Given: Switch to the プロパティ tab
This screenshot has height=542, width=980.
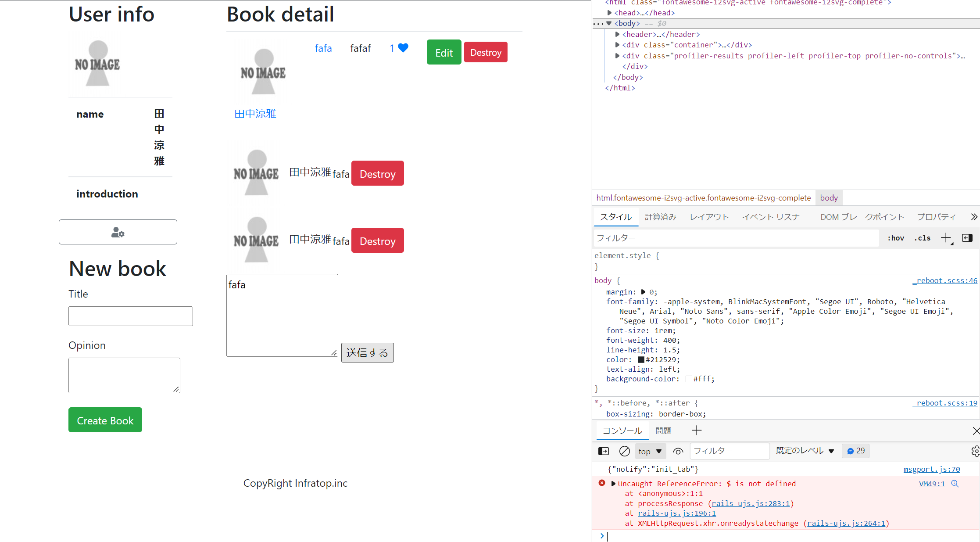Looking at the screenshot, I should click(936, 217).
